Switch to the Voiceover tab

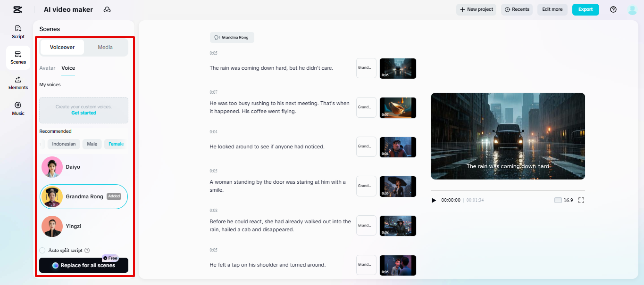click(x=62, y=47)
